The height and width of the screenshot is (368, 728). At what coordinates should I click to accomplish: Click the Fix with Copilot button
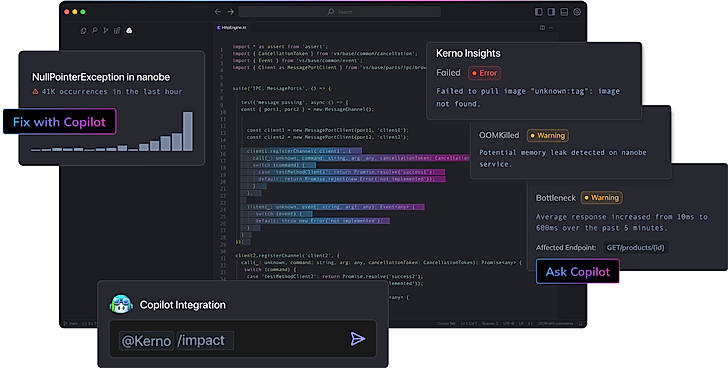click(x=59, y=122)
